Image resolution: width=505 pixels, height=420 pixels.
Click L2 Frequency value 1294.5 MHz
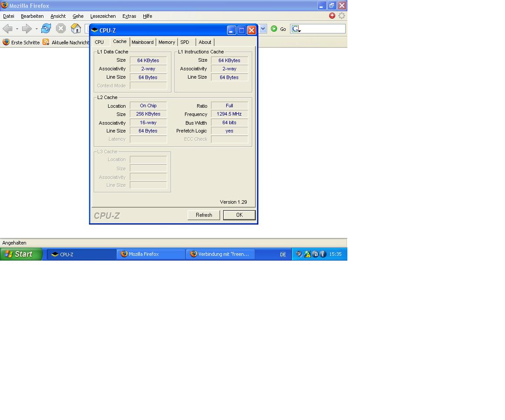(x=229, y=114)
